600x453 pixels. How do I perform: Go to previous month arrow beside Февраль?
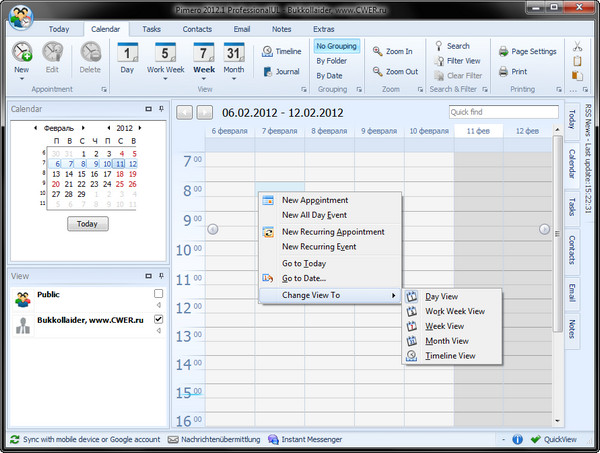[36, 128]
